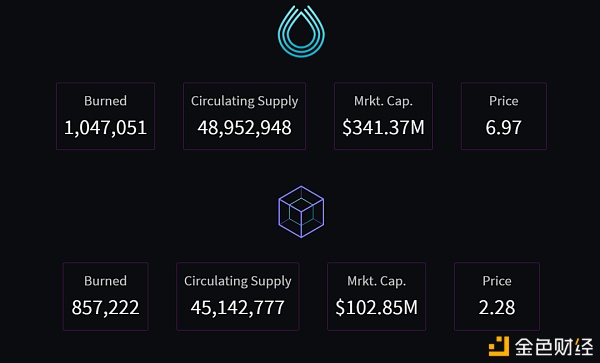Click the 2.28 price figure
600x363 pixels.
coord(497,308)
